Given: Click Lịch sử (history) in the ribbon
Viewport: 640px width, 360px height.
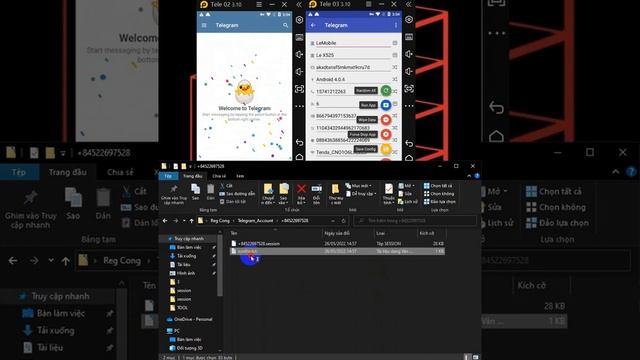Looking at the screenshot, I should (408, 201).
